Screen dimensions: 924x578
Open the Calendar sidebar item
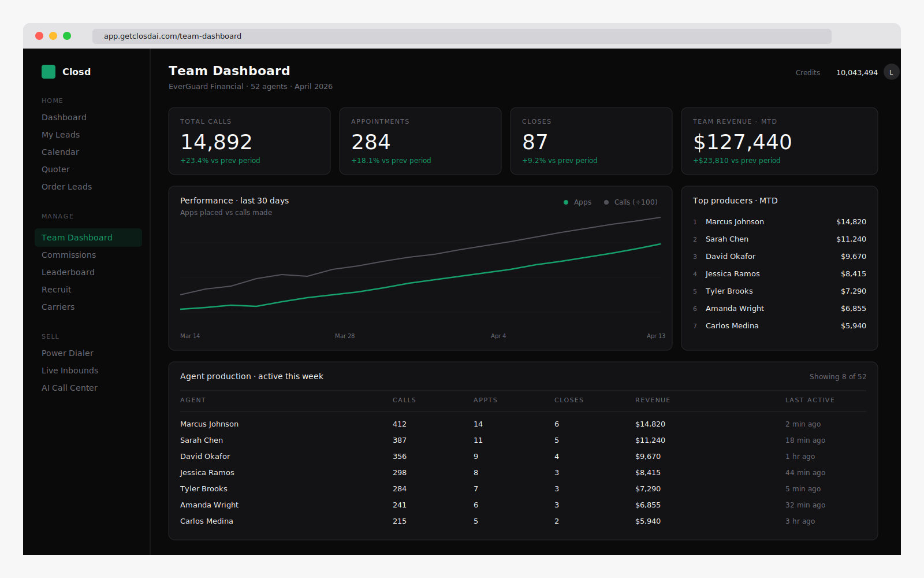coord(60,152)
